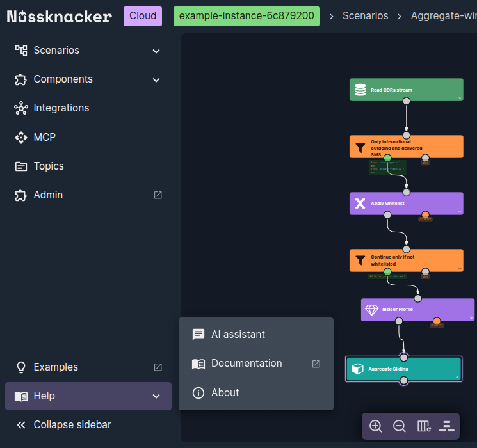This screenshot has width=477, height=448.
Task: Expand the Scenarios chevron
Action: click(156, 51)
